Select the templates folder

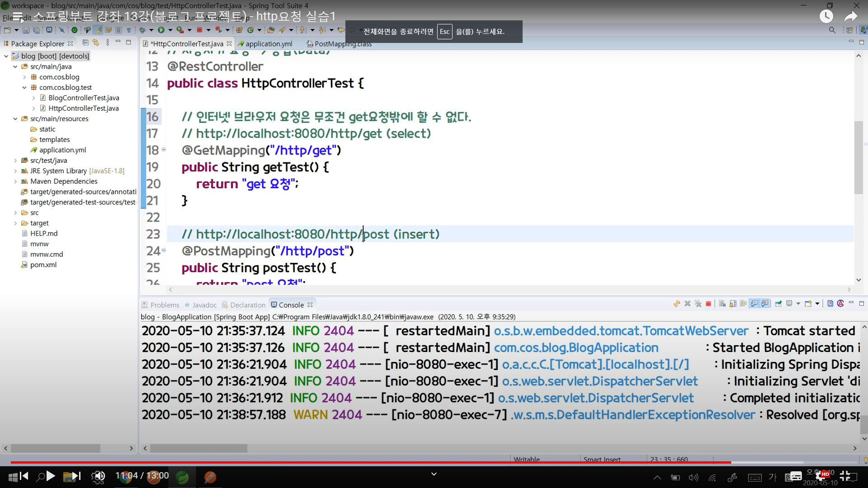(54, 139)
